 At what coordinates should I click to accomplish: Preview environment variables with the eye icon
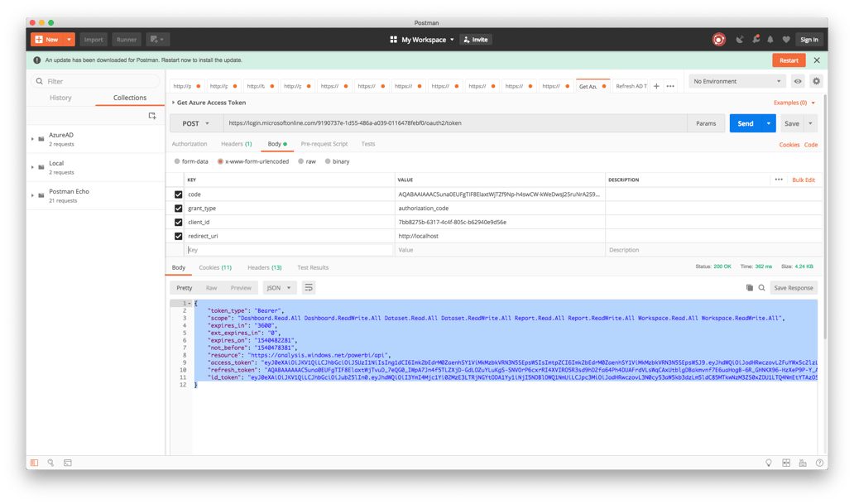[x=797, y=80]
